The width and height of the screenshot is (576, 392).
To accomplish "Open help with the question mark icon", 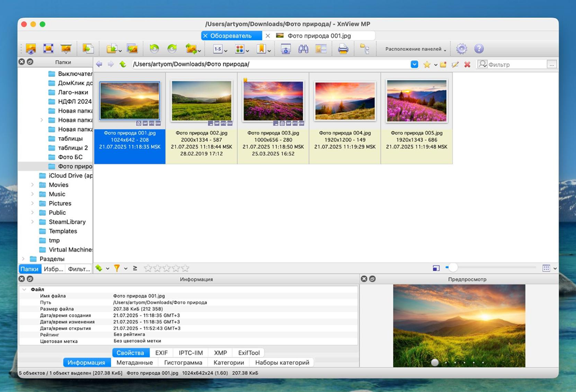I will [x=479, y=49].
